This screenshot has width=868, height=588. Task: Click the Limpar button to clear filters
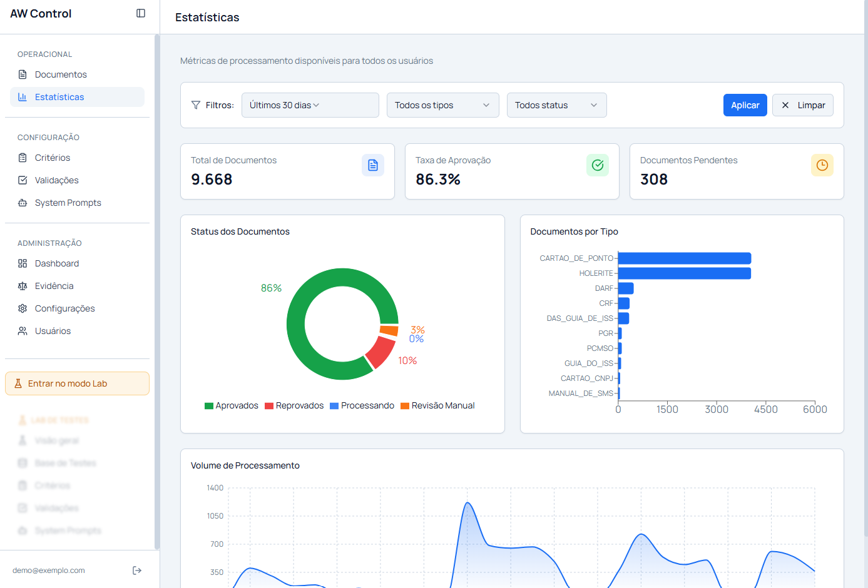pyautogui.click(x=803, y=105)
